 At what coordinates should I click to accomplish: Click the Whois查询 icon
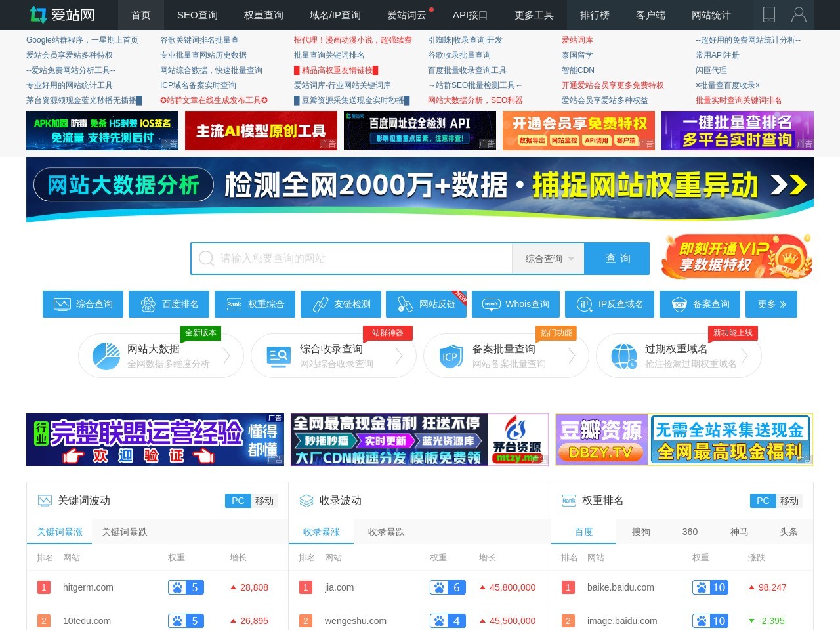pyautogui.click(x=492, y=304)
